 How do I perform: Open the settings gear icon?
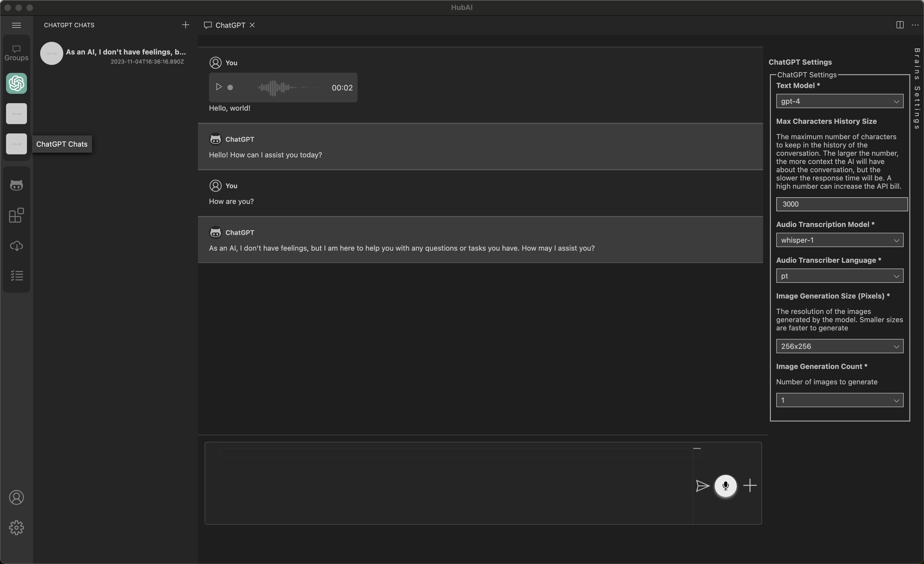(x=16, y=528)
